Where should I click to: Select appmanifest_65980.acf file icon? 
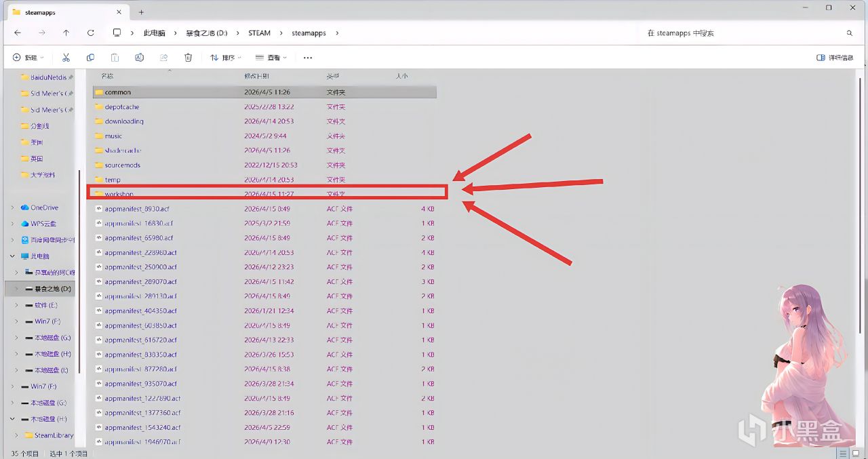[99, 238]
